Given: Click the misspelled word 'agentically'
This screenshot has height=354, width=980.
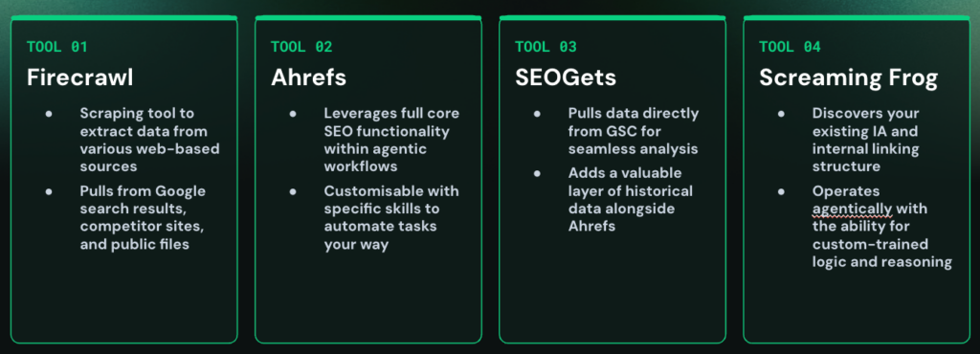Looking at the screenshot, I should tap(853, 210).
